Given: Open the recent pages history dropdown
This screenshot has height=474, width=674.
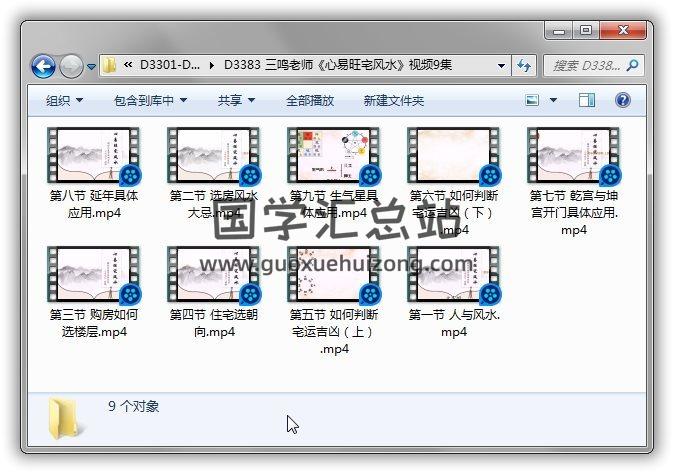Looking at the screenshot, I should pyautogui.click(x=91, y=67).
